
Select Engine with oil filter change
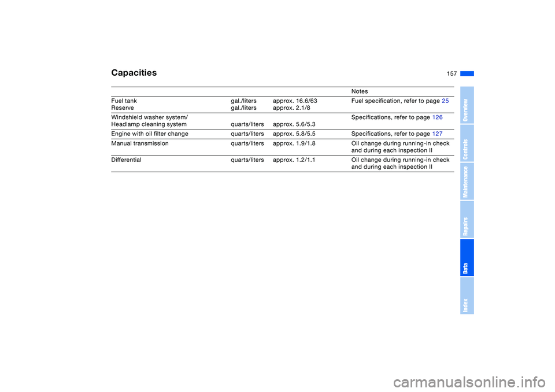tap(150, 134)
